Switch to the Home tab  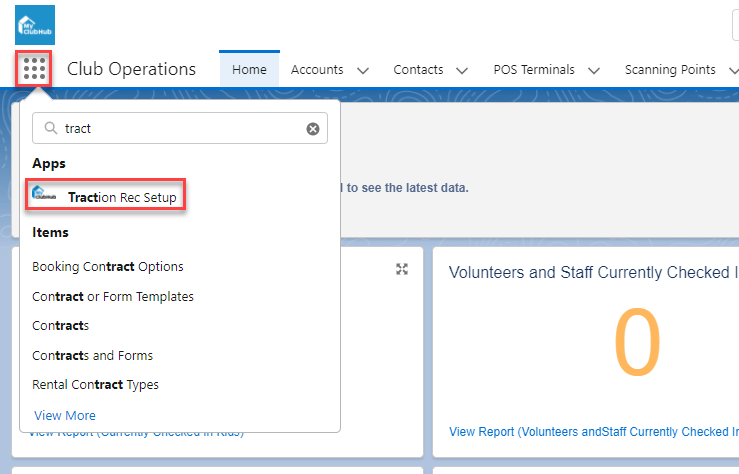(x=249, y=70)
